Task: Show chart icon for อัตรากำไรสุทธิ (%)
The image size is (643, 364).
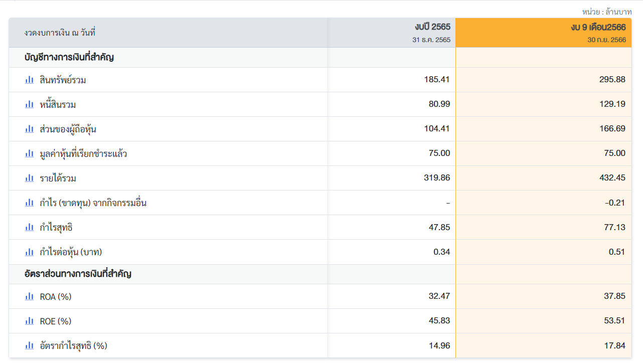Action: click(x=30, y=345)
